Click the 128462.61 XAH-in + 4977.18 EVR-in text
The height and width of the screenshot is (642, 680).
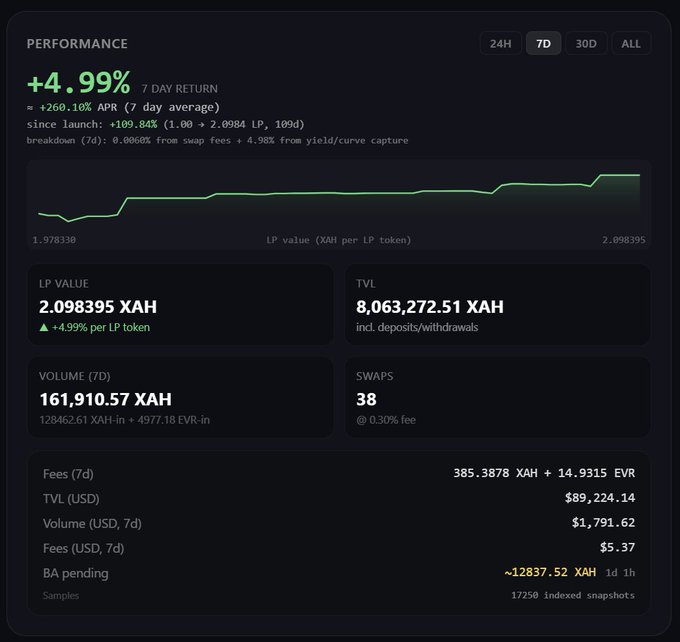124,420
